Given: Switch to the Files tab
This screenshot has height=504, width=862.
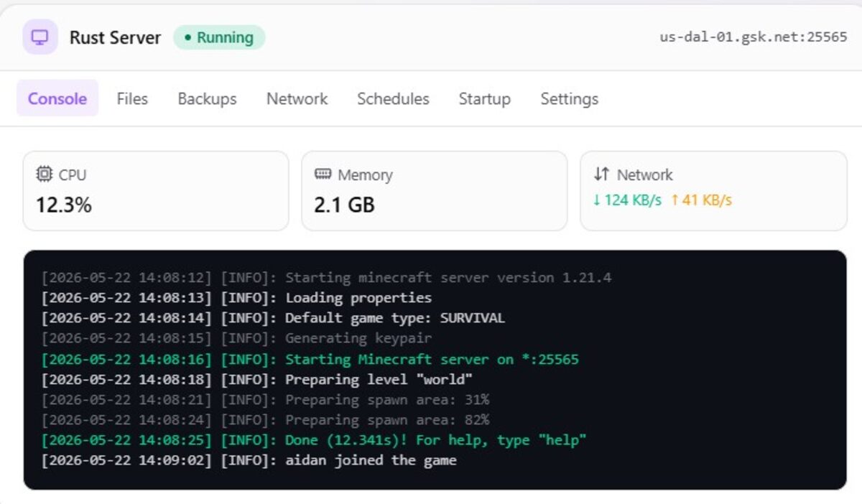Looking at the screenshot, I should pyautogui.click(x=132, y=98).
